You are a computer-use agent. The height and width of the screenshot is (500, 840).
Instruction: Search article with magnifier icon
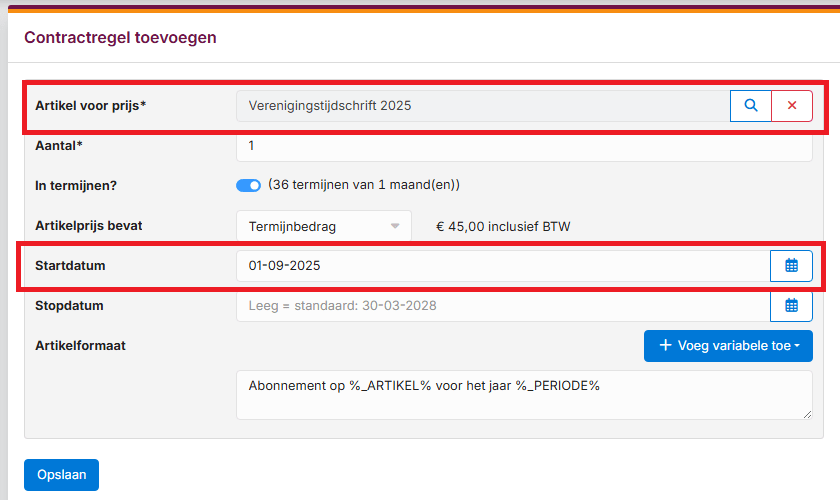[751, 106]
